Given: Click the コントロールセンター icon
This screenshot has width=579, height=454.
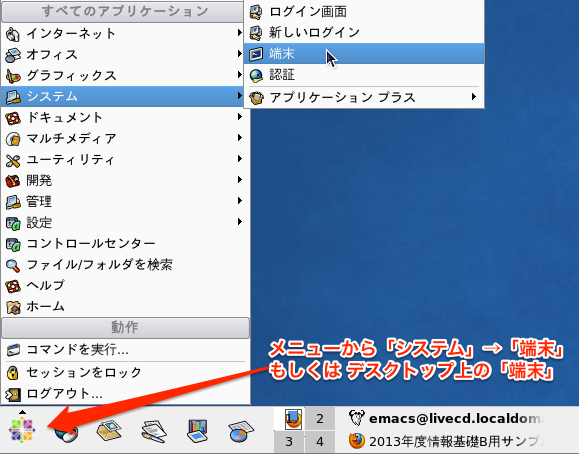Looking at the screenshot, I should 13,244.
